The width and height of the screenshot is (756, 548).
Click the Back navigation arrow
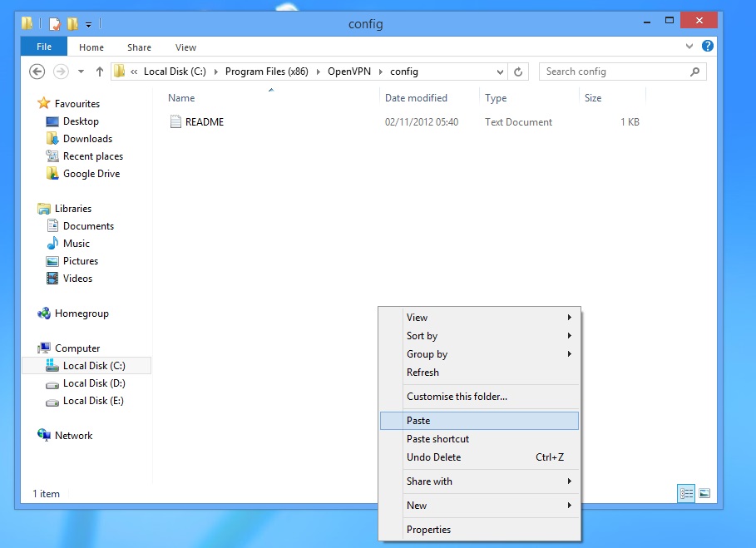[x=37, y=72]
